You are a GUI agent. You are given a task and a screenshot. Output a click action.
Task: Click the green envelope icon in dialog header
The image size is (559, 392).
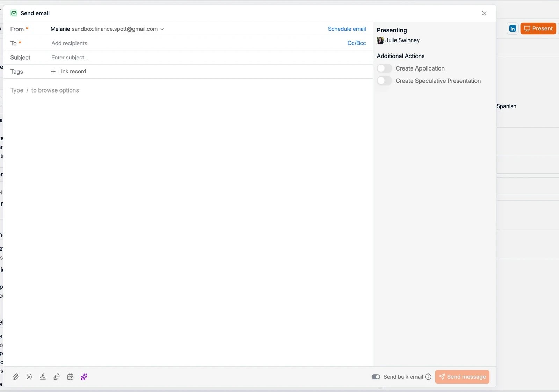tap(14, 13)
